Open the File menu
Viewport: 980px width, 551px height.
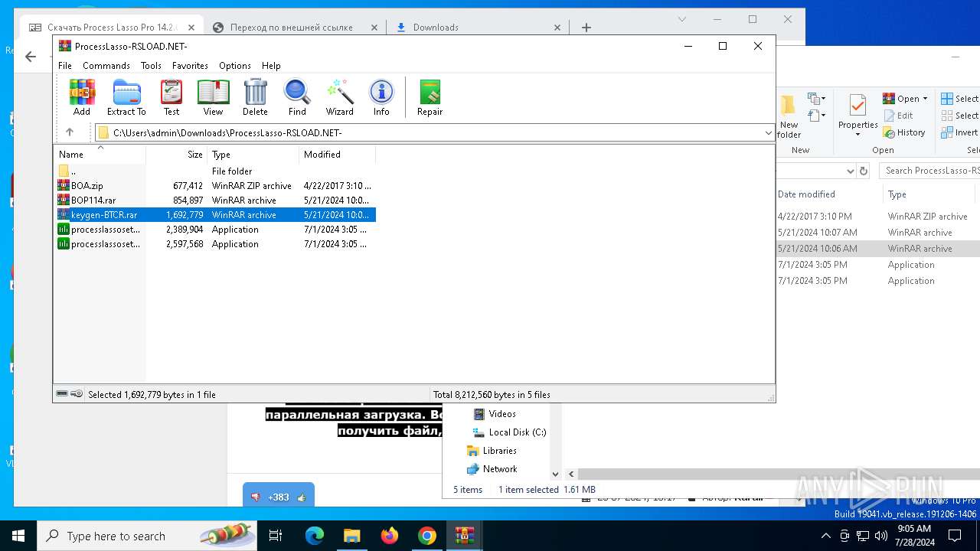[65, 66]
